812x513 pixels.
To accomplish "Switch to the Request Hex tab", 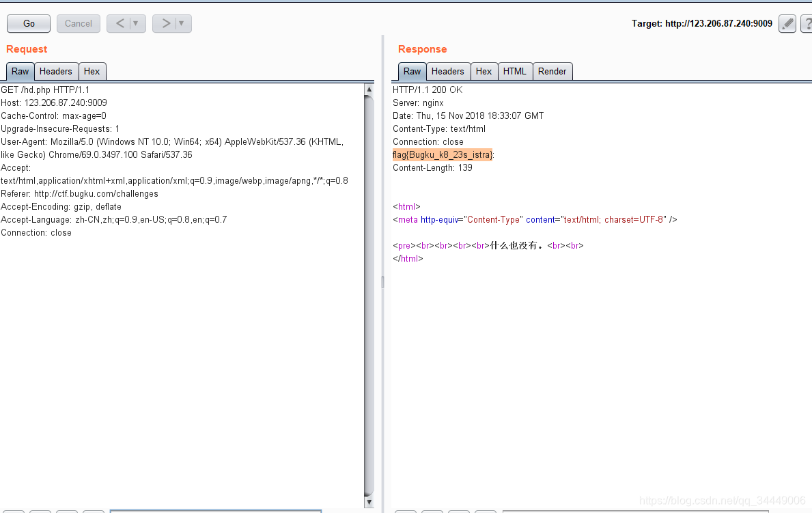I will click(x=92, y=72).
